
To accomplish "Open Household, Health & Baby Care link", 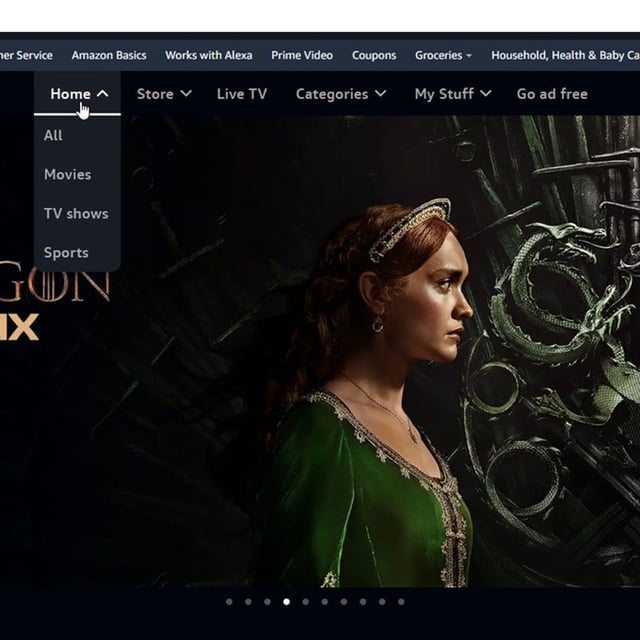I will [x=565, y=55].
